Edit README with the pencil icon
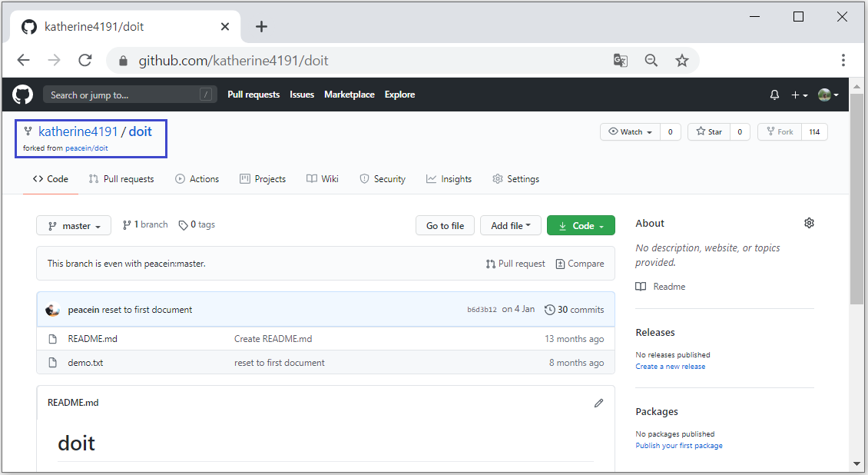The width and height of the screenshot is (868, 475). click(x=598, y=403)
